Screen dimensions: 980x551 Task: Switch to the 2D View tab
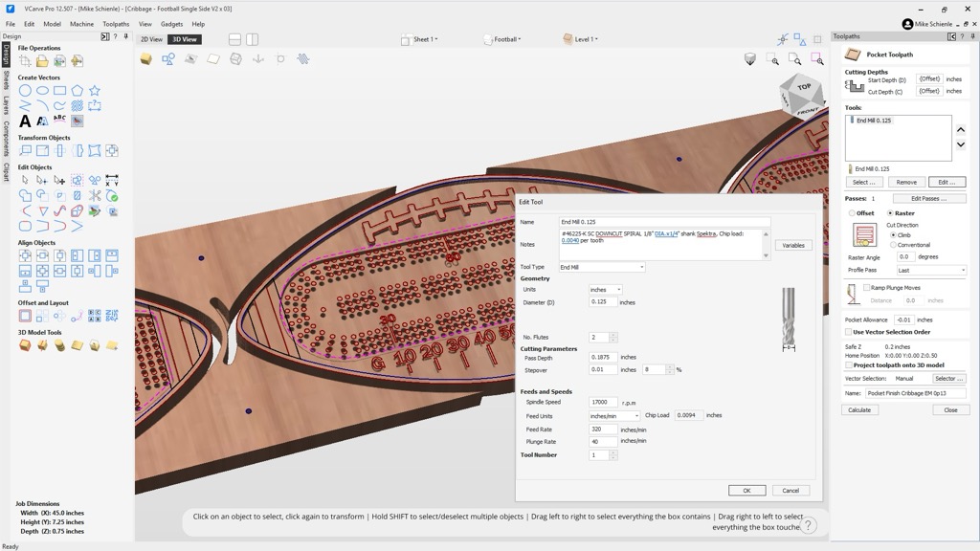point(151,39)
